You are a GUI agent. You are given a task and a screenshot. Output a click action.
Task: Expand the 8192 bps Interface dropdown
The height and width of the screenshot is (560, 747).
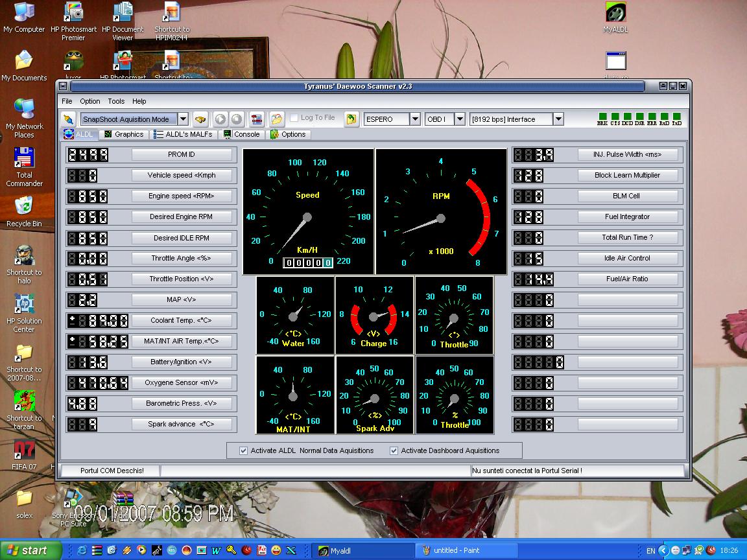point(558,119)
